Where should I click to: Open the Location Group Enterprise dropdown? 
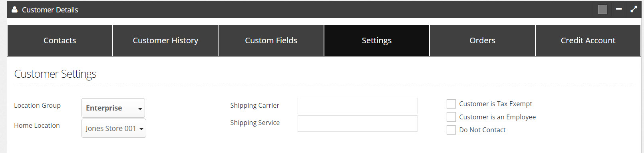pyautogui.click(x=113, y=108)
